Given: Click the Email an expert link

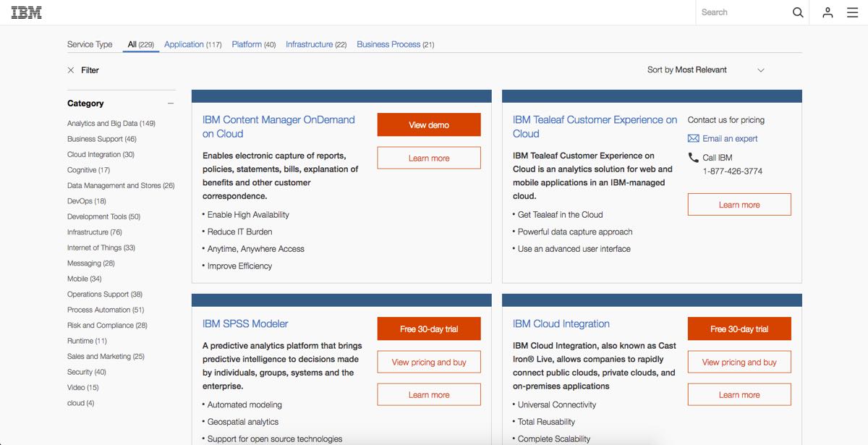Looking at the screenshot, I should click(730, 138).
